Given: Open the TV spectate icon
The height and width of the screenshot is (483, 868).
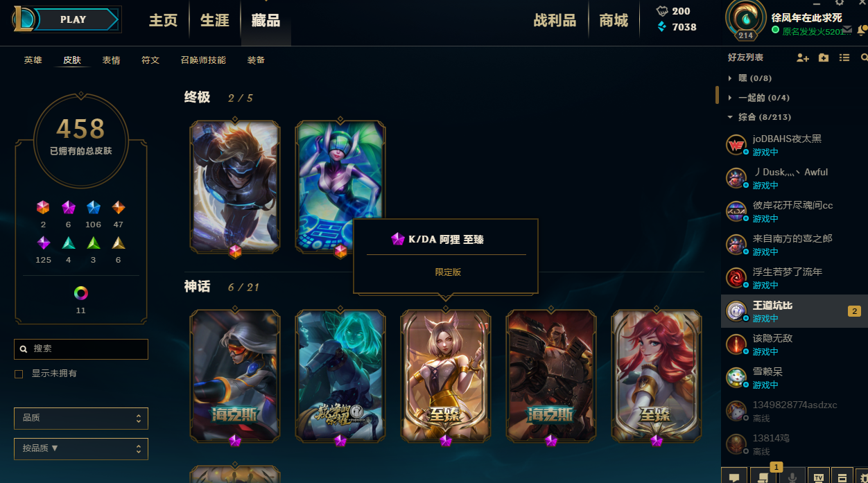Looking at the screenshot, I should 819,477.
